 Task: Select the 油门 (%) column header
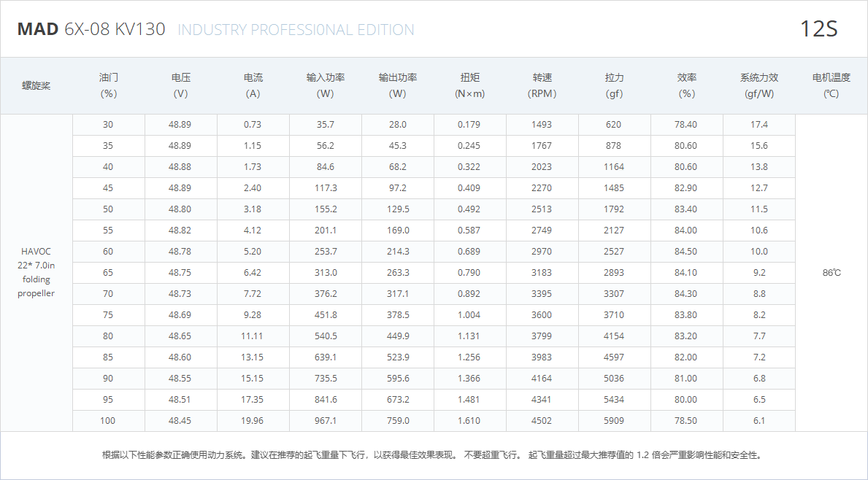tap(109, 86)
